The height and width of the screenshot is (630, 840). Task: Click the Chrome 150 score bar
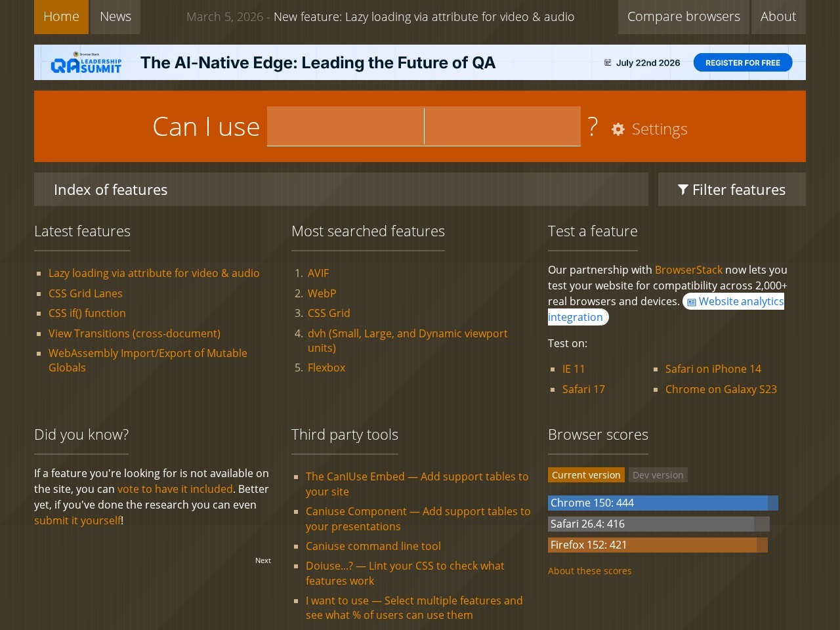point(663,503)
